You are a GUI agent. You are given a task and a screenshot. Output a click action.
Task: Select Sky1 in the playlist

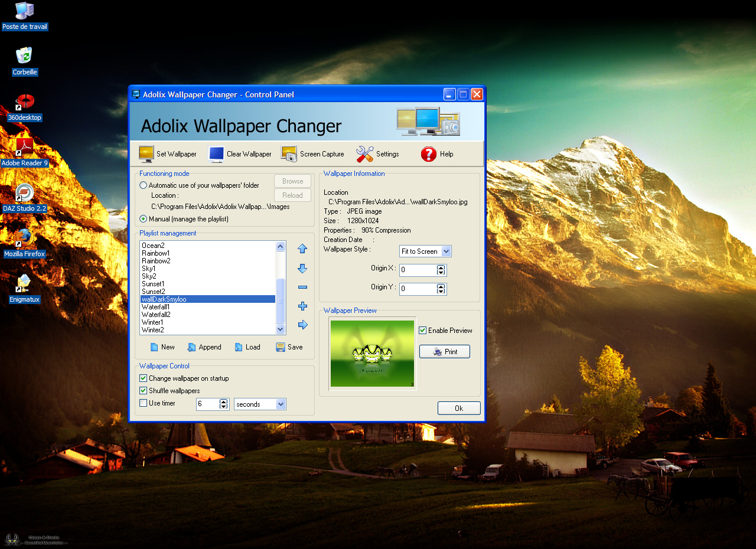click(x=208, y=269)
